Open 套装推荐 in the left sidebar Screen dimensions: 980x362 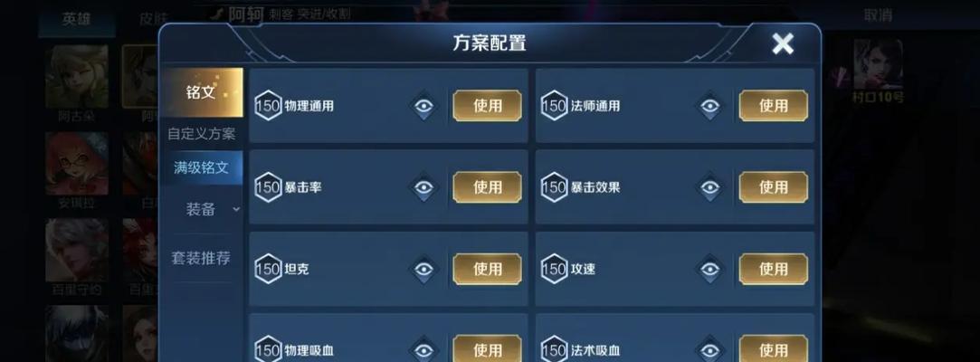[201, 258]
